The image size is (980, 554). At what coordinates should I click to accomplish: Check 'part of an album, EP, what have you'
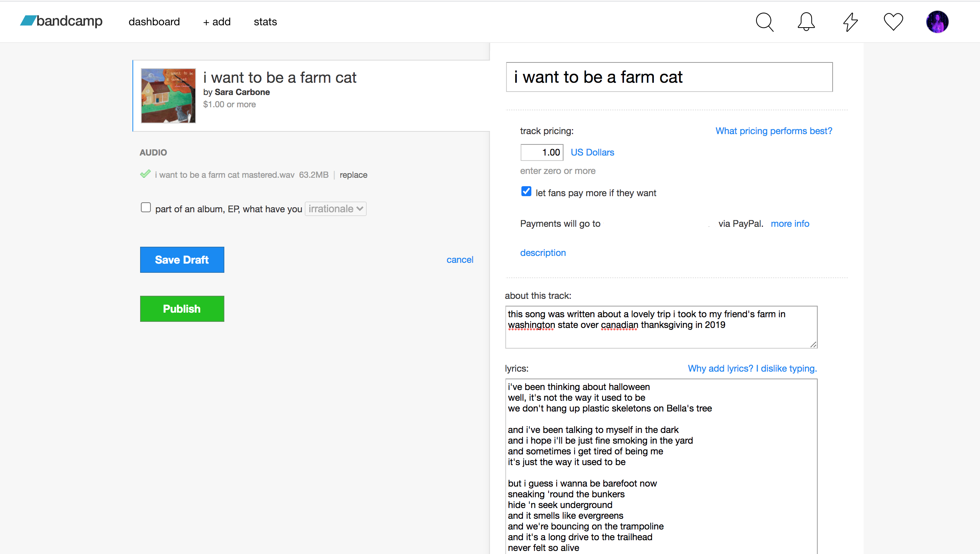coord(146,207)
